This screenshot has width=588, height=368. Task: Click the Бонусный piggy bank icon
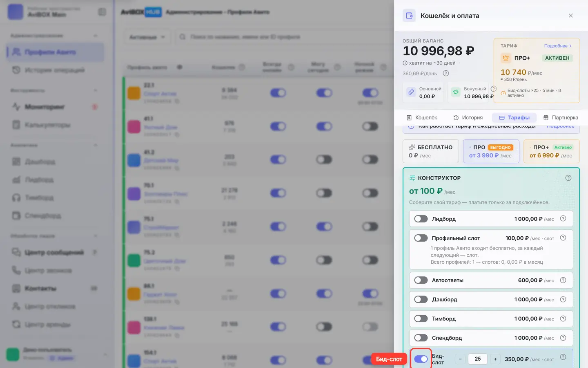456,92
